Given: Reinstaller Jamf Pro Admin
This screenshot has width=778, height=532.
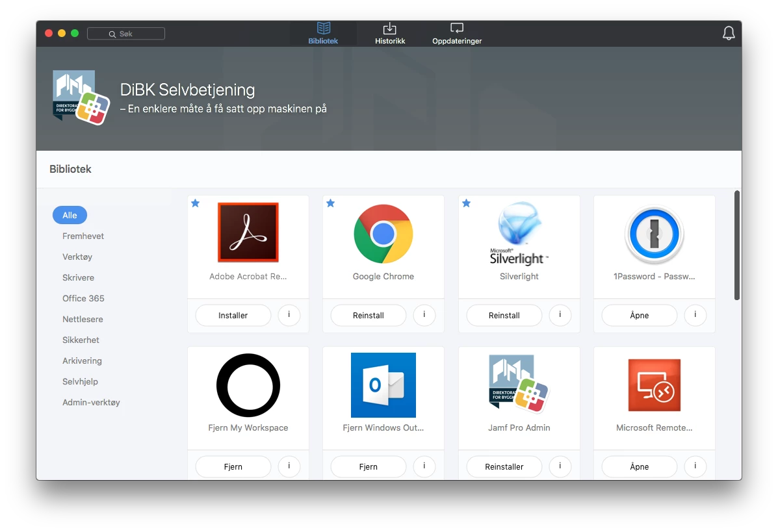Looking at the screenshot, I should coord(504,466).
